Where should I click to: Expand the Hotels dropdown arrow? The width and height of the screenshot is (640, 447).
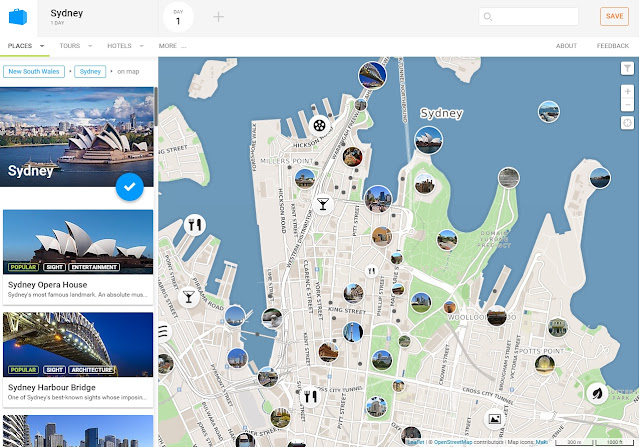click(142, 46)
